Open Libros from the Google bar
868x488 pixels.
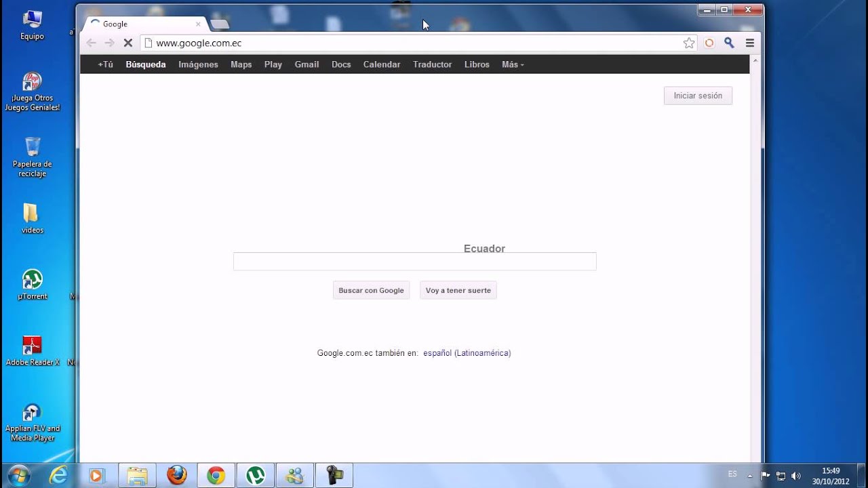(x=477, y=64)
